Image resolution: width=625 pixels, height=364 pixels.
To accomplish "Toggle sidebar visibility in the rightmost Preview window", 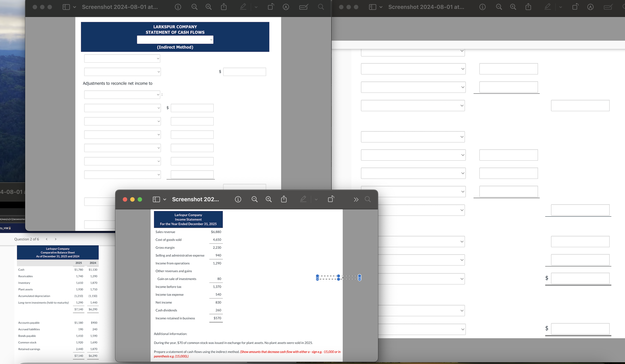I will tap(373, 7).
